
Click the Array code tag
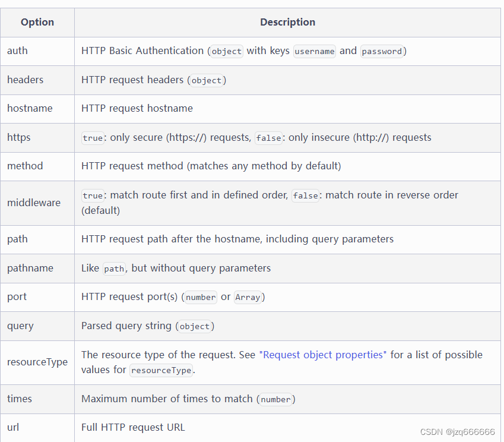[x=248, y=297]
